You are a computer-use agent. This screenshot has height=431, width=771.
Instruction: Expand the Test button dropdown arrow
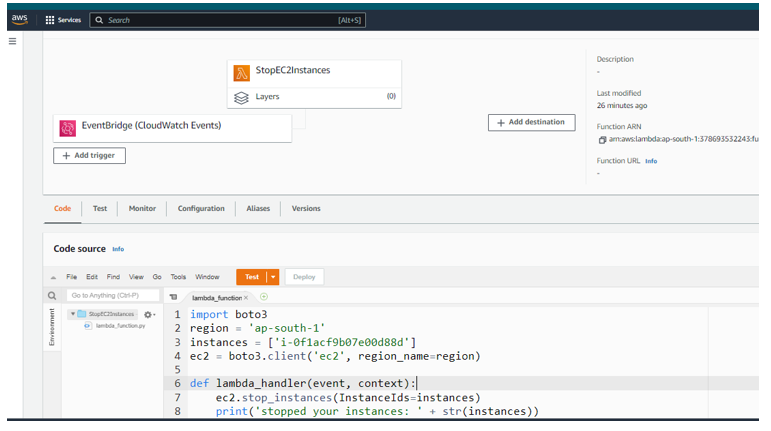click(273, 277)
